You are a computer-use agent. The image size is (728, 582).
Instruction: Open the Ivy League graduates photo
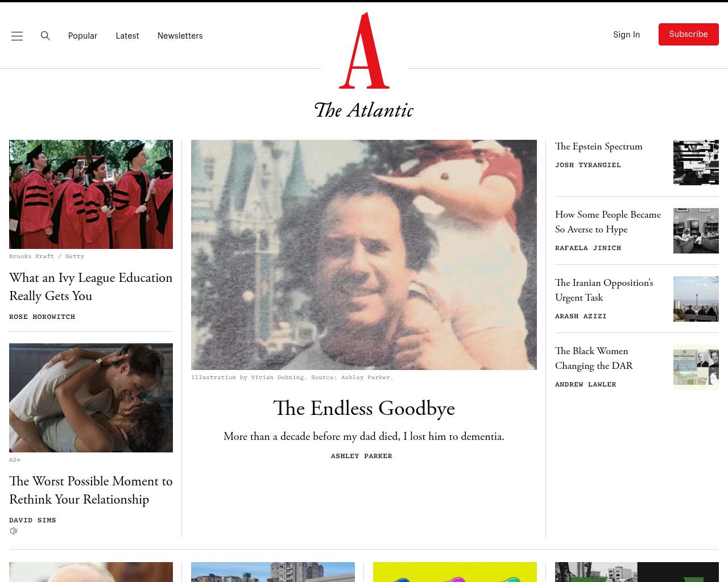[91, 194]
